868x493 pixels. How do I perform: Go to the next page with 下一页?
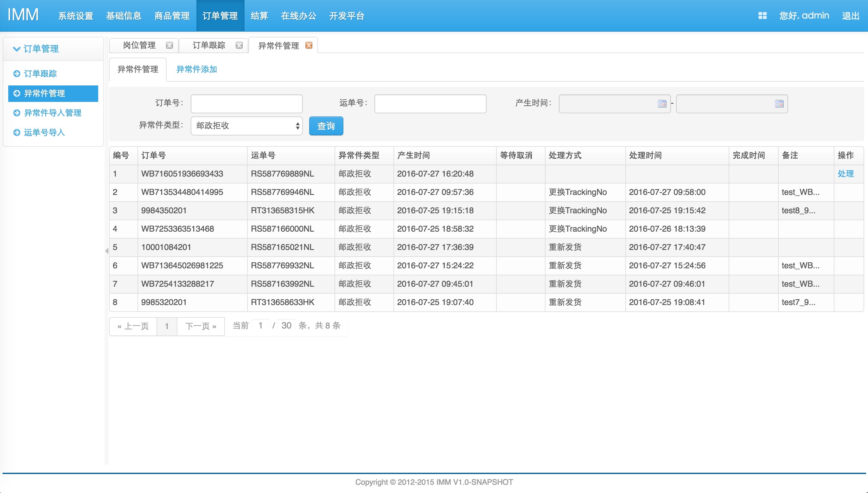pyautogui.click(x=201, y=327)
